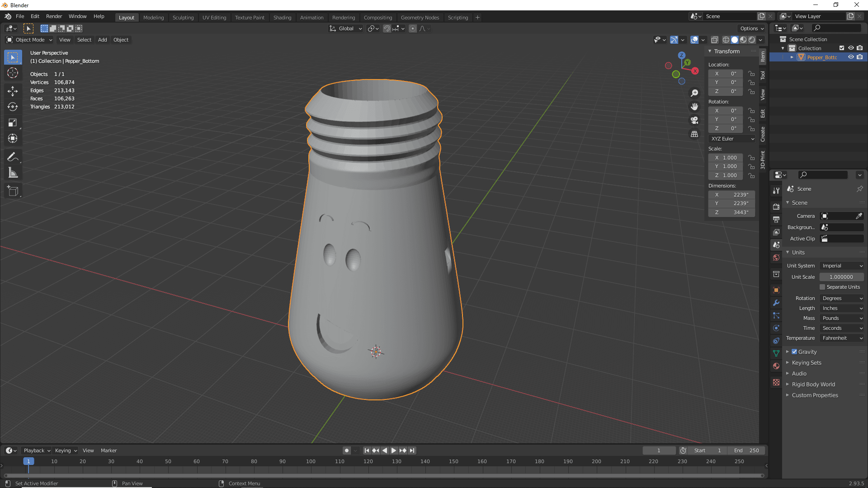868x488 pixels.
Task: Select the Add Cube tool
Action: click(13, 191)
